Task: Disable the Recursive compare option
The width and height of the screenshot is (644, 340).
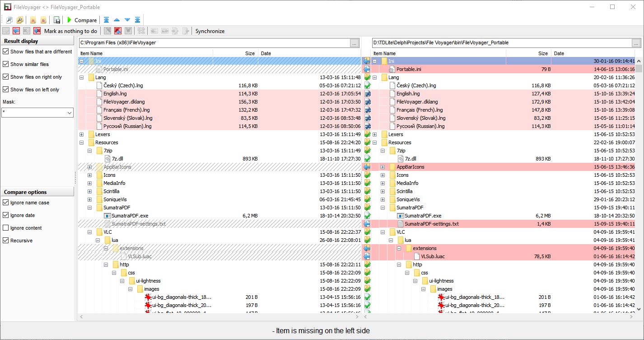Action: 6,241
